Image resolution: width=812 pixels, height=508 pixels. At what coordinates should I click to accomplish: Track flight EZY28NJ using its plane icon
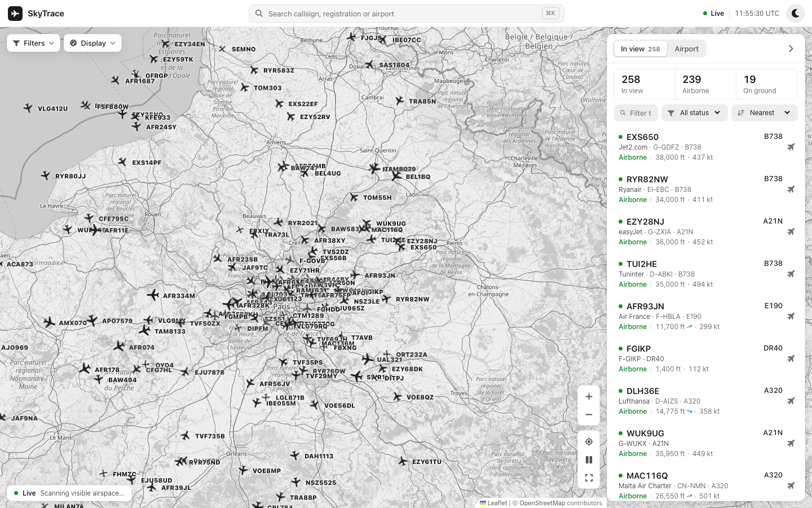(x=791, y=232)
